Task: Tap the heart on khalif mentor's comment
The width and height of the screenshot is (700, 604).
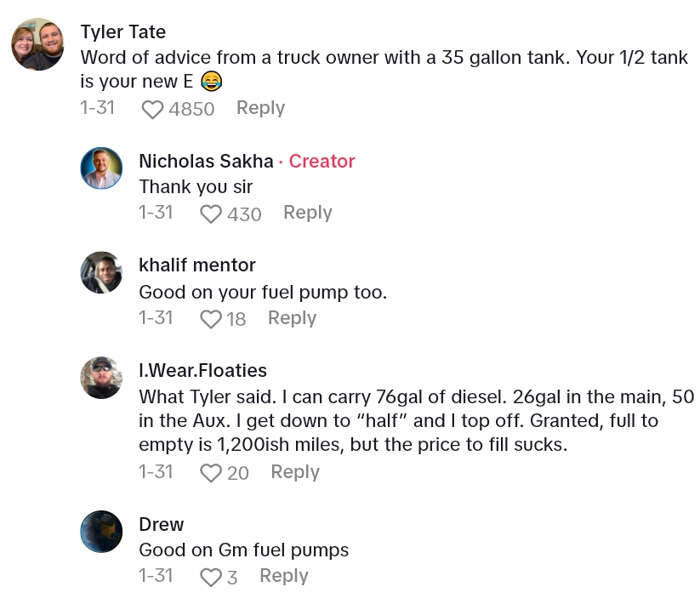Action: coord(211,319)
